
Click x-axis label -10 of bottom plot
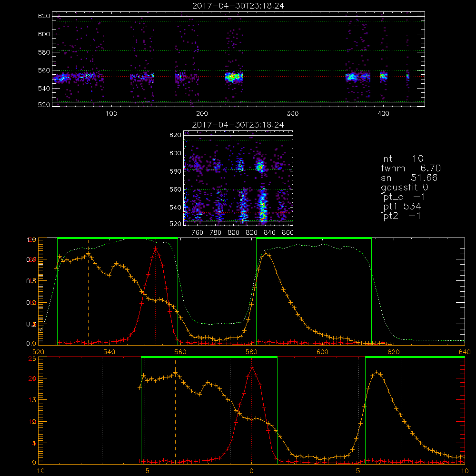(38, 471)
